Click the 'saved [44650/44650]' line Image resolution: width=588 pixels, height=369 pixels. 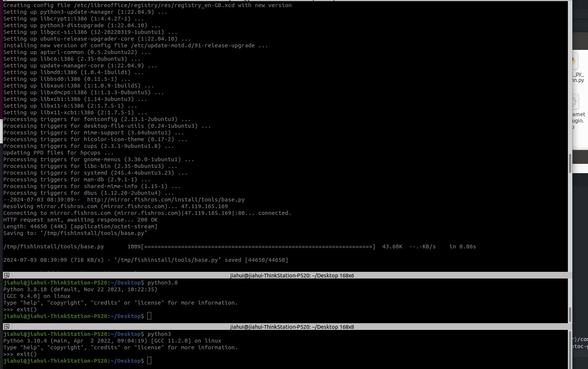pos(146,260)
